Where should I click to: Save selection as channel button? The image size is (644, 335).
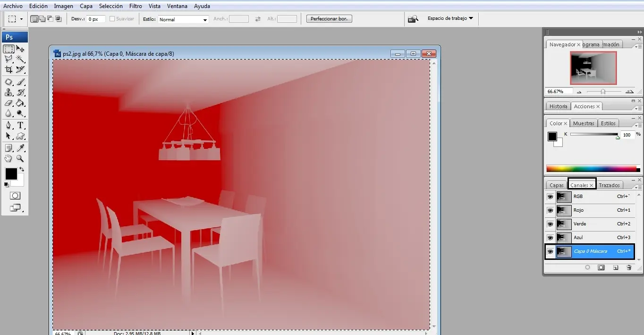601,267
